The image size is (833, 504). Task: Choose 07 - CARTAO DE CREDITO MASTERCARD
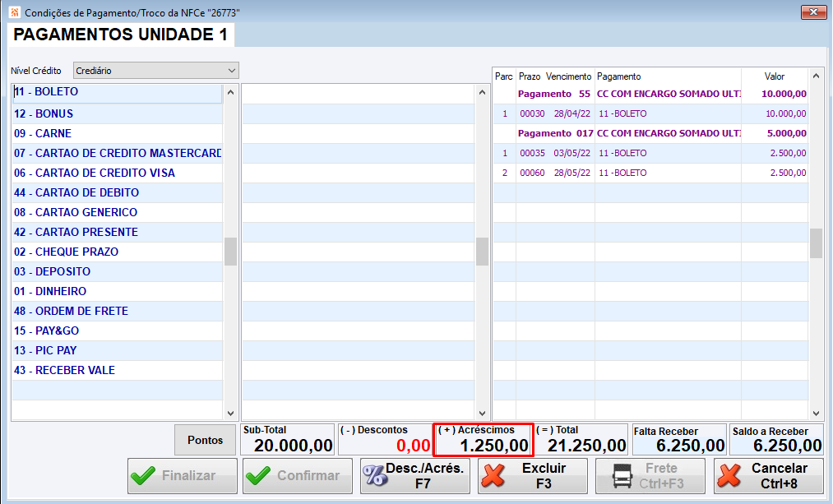pos(117,153)
